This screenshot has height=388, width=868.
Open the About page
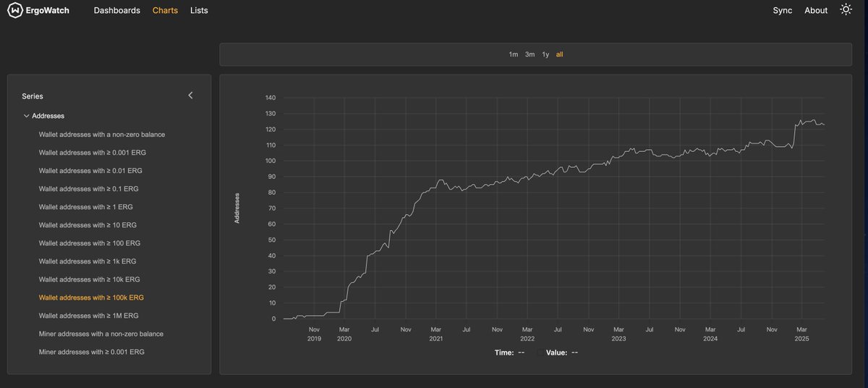pos(816,11)
